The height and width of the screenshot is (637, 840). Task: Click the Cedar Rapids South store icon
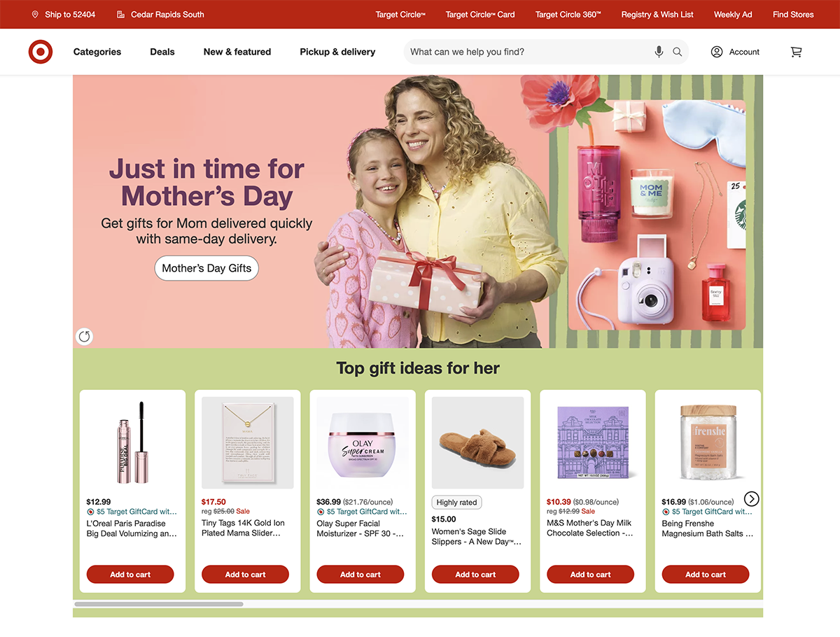121,14
